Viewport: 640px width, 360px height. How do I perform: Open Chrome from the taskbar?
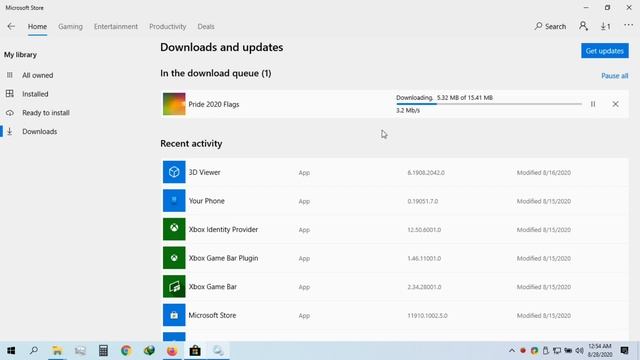[126, 351]
